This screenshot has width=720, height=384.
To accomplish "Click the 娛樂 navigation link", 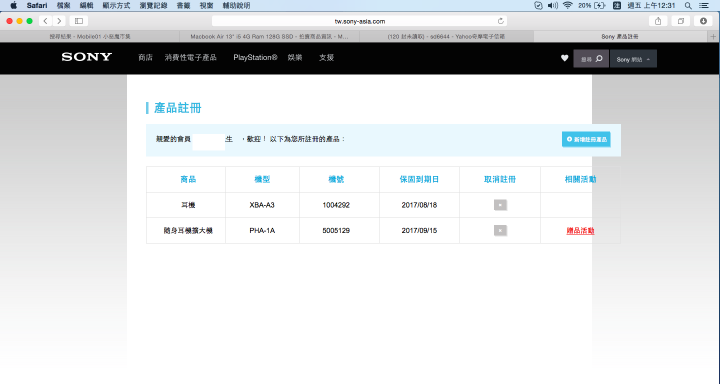I will pyautogui.click(x=295, y=57).
